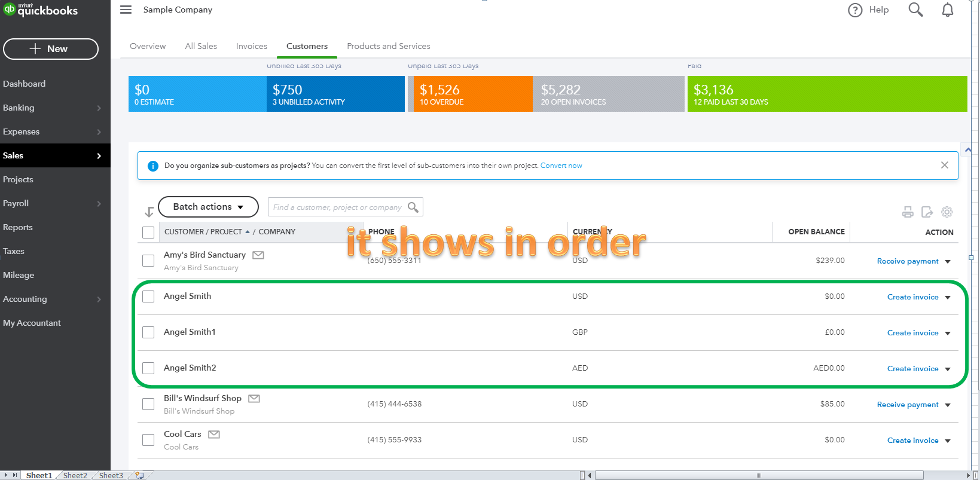The width and height of the screenshot is (980, 480).
Task: Switch to Products and Services tab
Action: pos(389,46)
